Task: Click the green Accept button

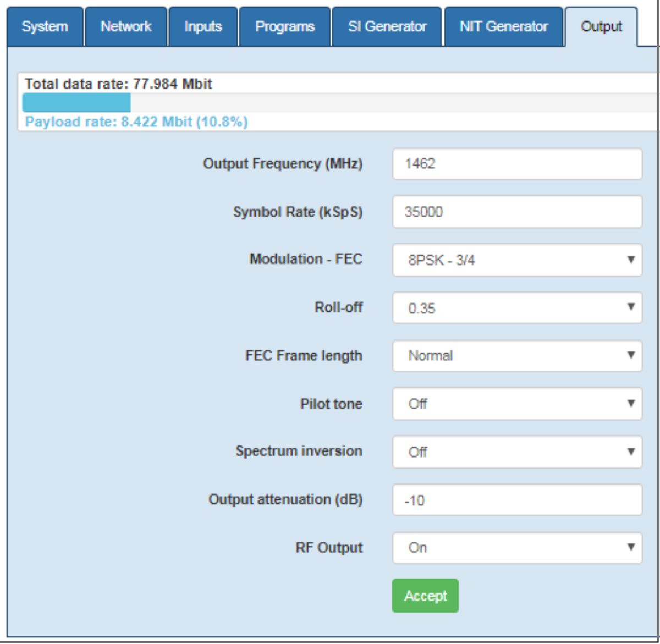Action: [x=425, y=596]
